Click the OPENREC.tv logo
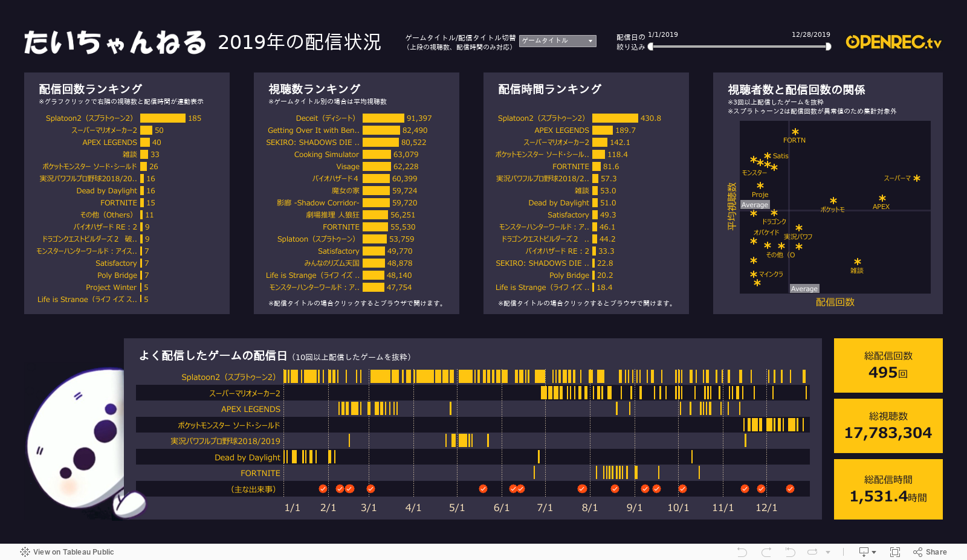 tap(893, 42)
